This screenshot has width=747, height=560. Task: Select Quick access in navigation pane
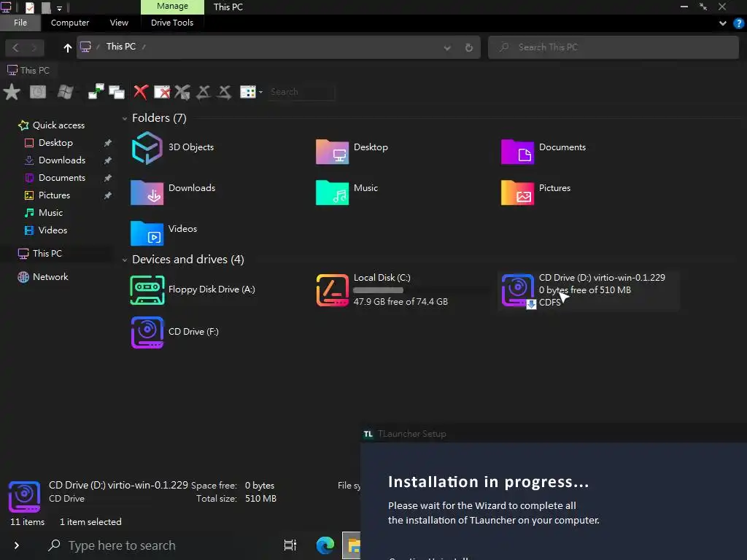point(58,125)
